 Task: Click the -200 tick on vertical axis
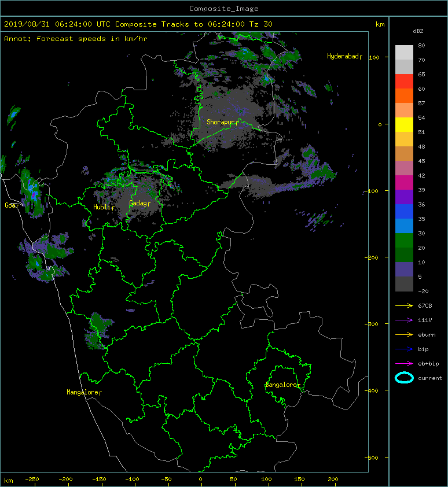click(x=371, y=257)
